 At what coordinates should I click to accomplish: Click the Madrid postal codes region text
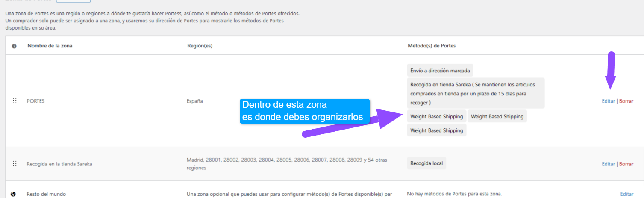287,164
